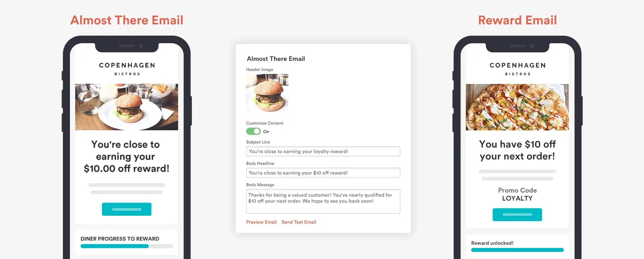Click the Send Test Email link
This screenshot has width=644, height=259.
[x=299, y=222]
